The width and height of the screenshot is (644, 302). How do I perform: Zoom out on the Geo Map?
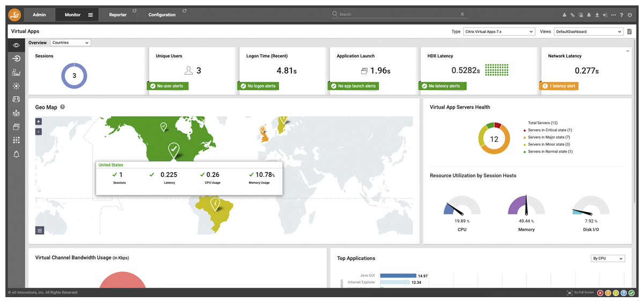click(39, 132)
